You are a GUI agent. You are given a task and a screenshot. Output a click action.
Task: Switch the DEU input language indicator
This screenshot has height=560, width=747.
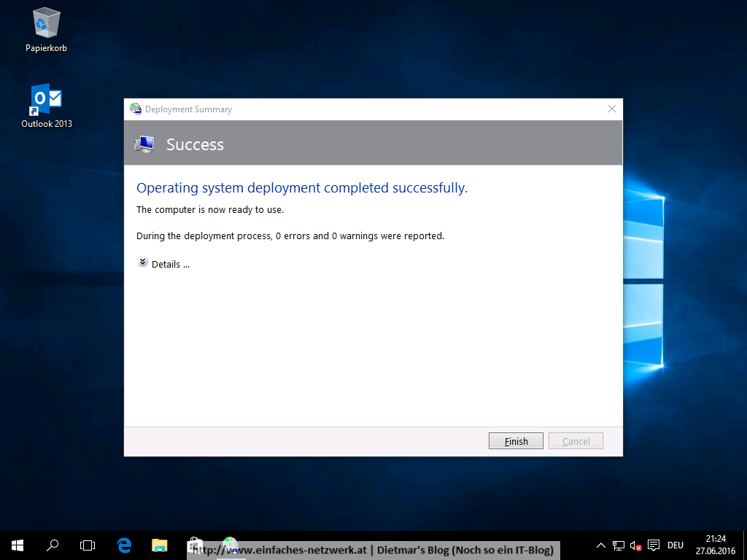[675, 545]
